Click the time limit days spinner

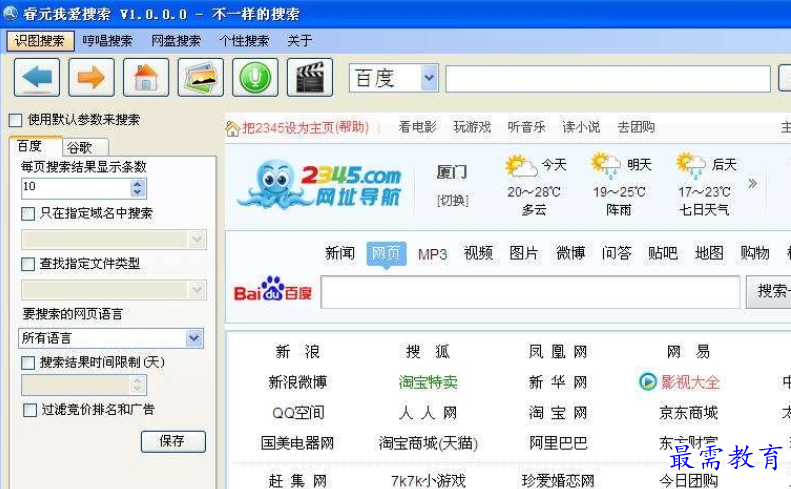point(137,385)
